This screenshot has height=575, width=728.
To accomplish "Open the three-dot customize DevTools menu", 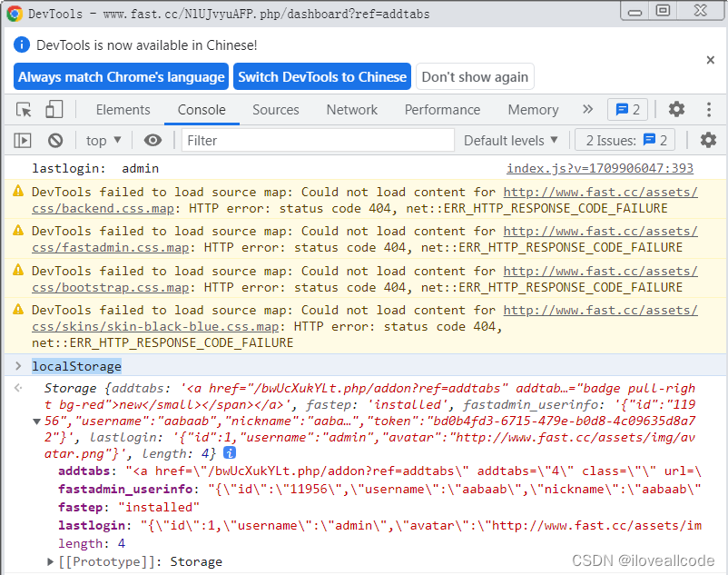I will (709, 109).
